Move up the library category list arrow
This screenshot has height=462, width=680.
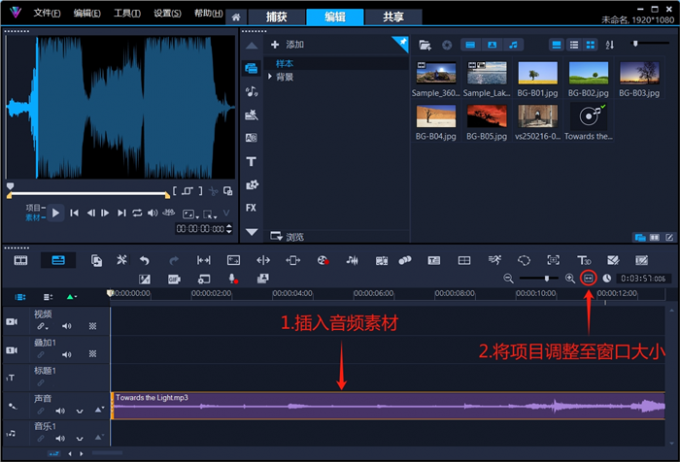pos(252,46)
